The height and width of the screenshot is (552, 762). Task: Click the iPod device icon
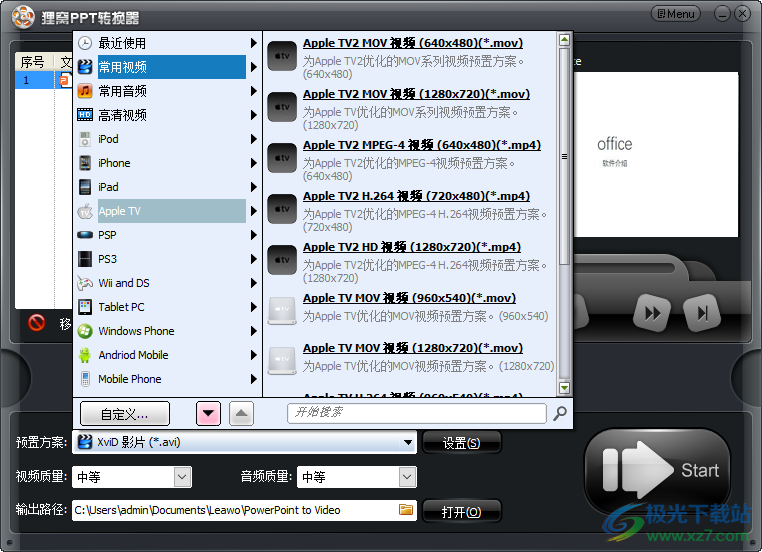coord(85,139)
